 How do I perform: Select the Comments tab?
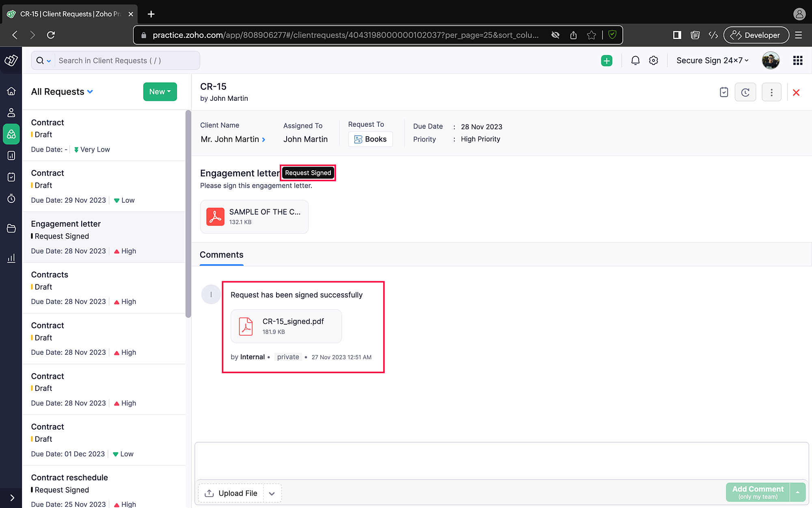221,255
